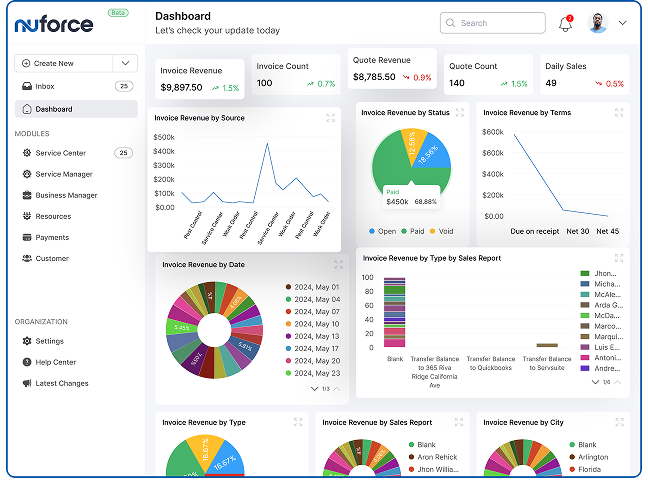Maximize the Invoice Revenue by Terms chart
This screenshot has height=484, width=648.
tap(619, 113)
